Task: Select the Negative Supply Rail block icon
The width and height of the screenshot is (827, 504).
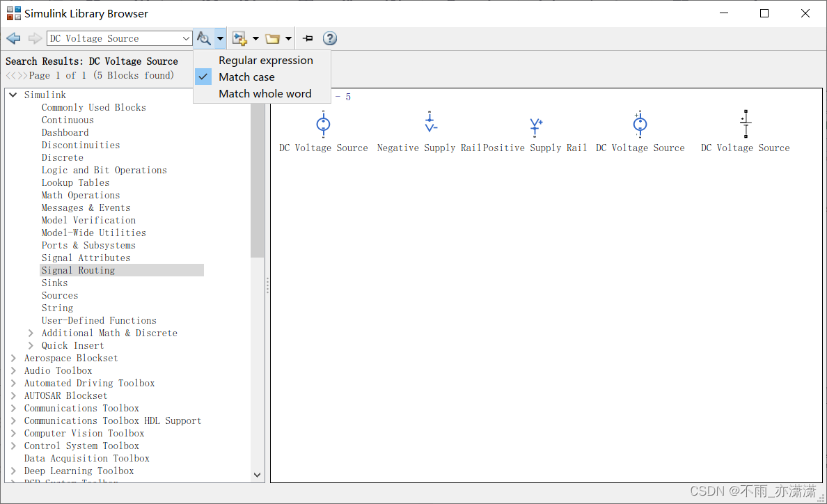Action: coord(430,123)
